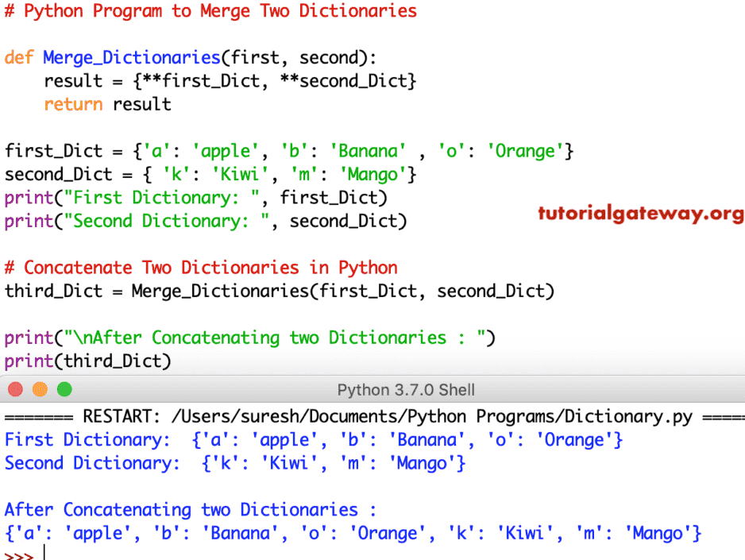Viewport: 745px width, 560px height.
Task: Click the return keyword
Action: (73, 104)
